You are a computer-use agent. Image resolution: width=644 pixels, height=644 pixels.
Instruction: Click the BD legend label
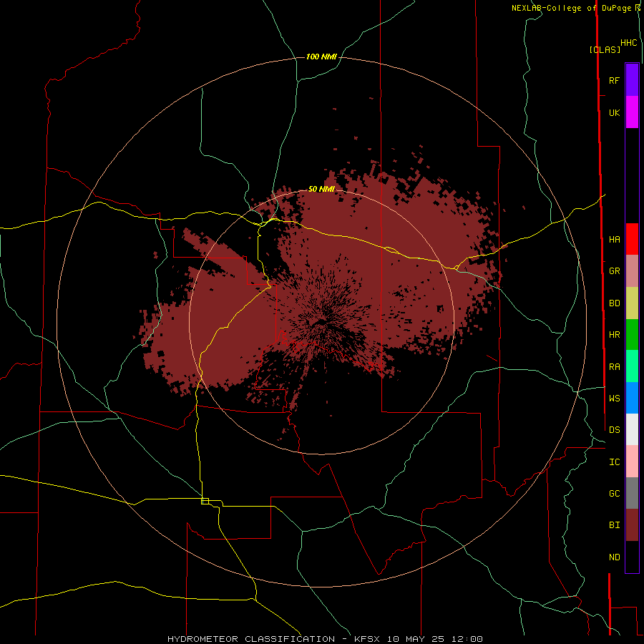point(614,303)
